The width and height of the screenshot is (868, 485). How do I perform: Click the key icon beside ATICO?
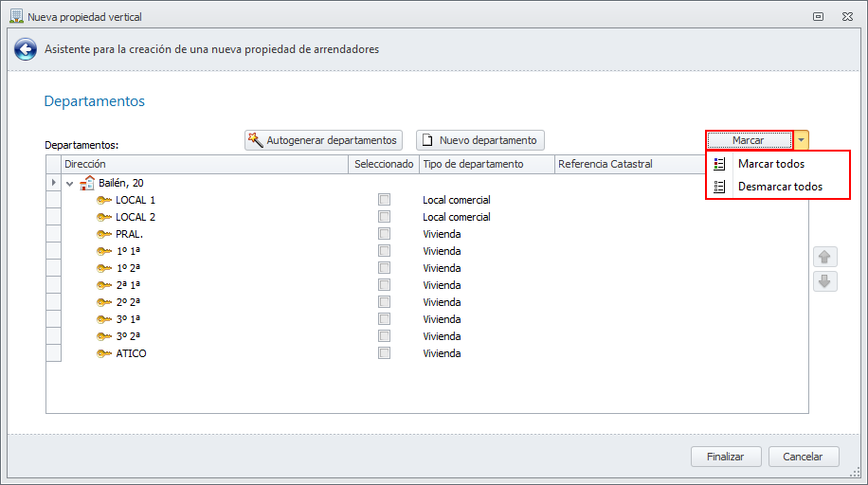[x=104, y=353]
